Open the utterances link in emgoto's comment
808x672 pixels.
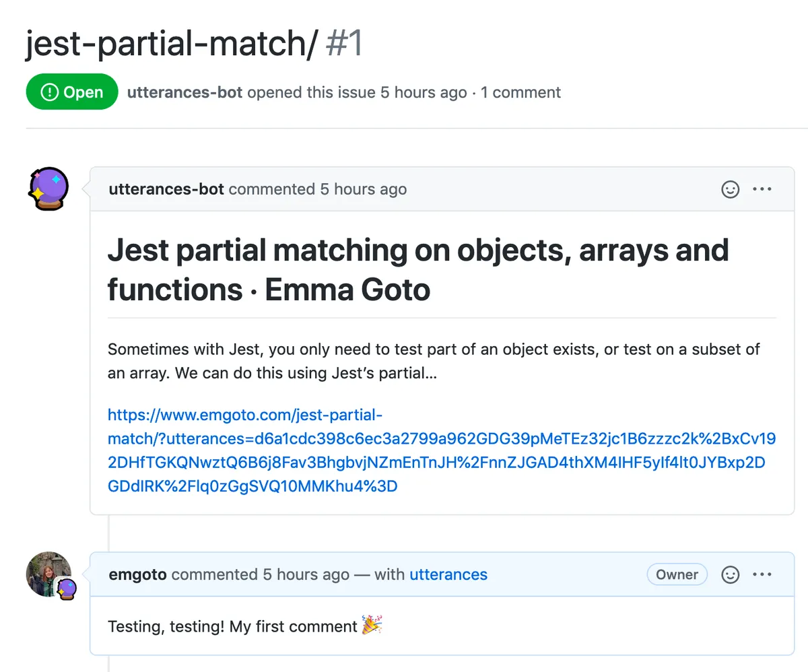coord(448,574)
